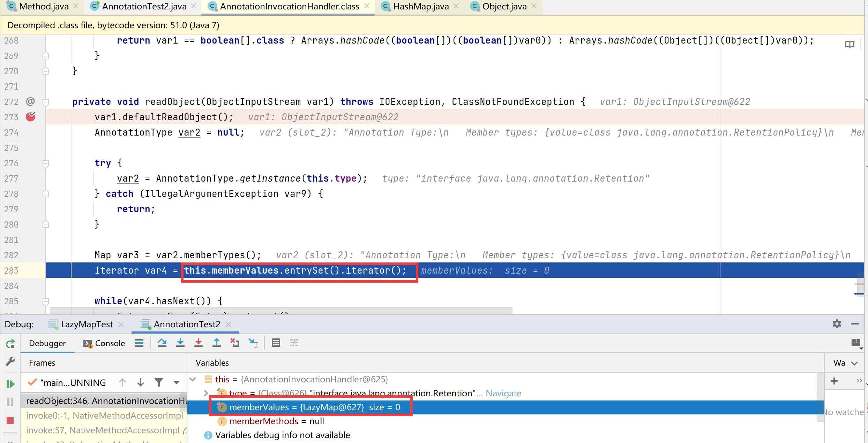Rerun AnnotationTest2 debug session
This screenshot has height=443, width=868.
10,344
